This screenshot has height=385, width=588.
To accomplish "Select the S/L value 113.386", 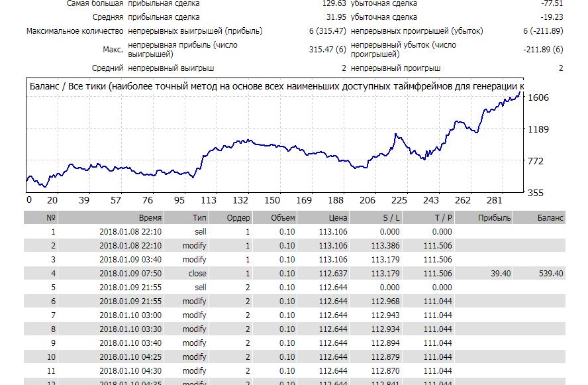I will [385, 245].
